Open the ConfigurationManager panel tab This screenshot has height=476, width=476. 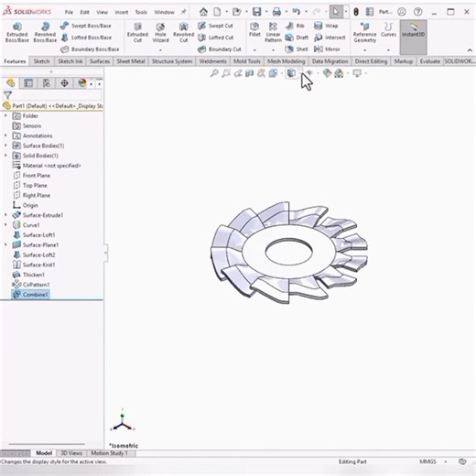47,83
